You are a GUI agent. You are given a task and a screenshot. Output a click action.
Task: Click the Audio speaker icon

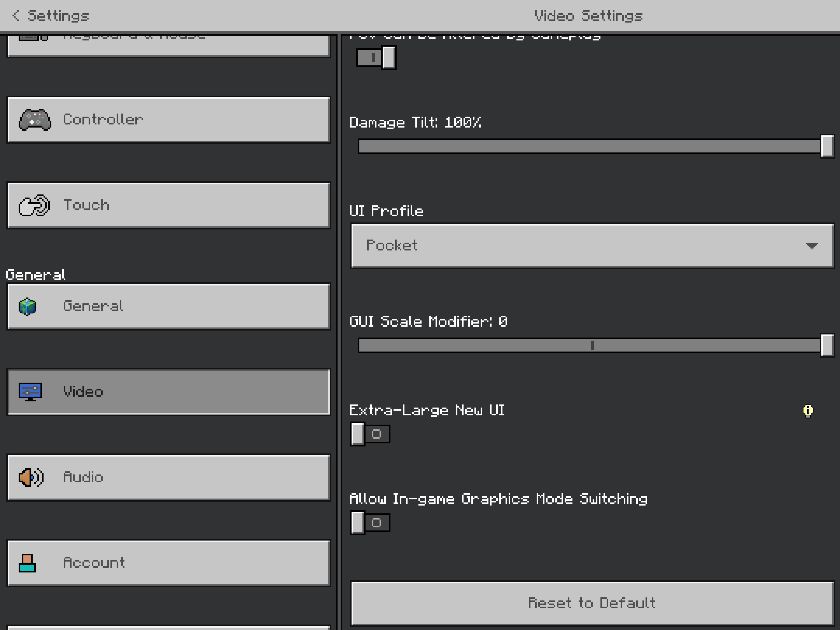[31, 478]
